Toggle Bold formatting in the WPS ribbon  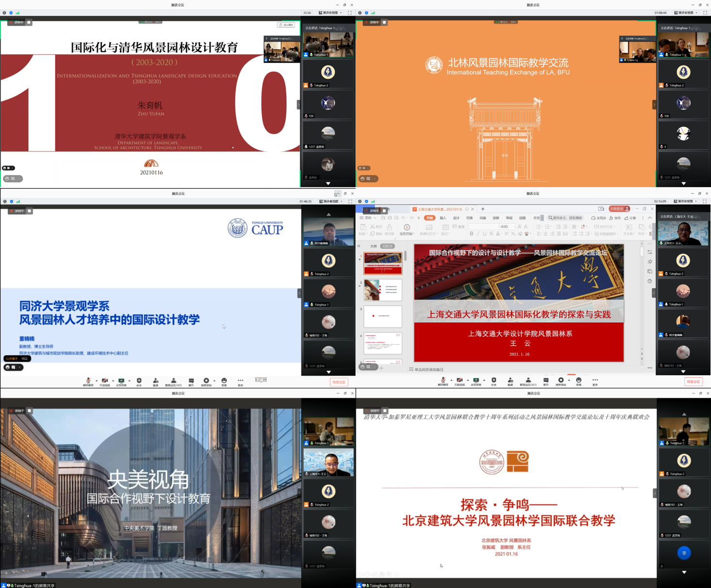[x=471, y=234]
